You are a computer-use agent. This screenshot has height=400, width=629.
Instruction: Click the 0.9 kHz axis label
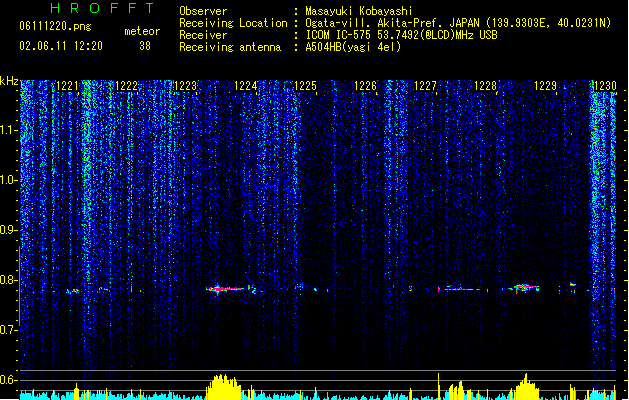pos(9,230)
